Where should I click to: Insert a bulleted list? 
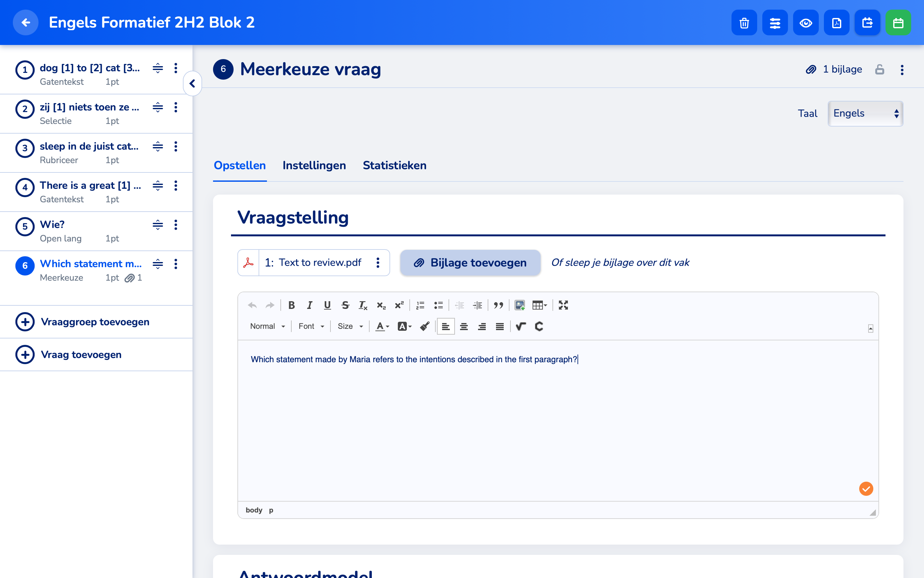coord(438,305)
